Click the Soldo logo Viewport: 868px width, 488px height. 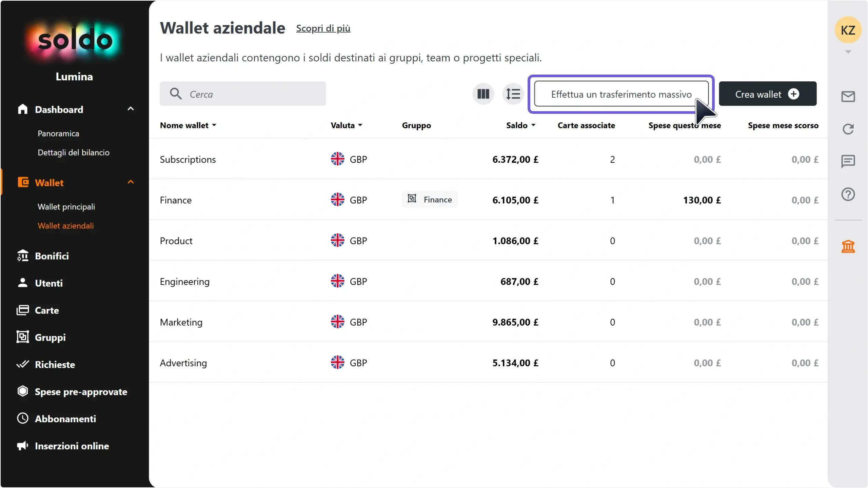click(x=75, y=41)
